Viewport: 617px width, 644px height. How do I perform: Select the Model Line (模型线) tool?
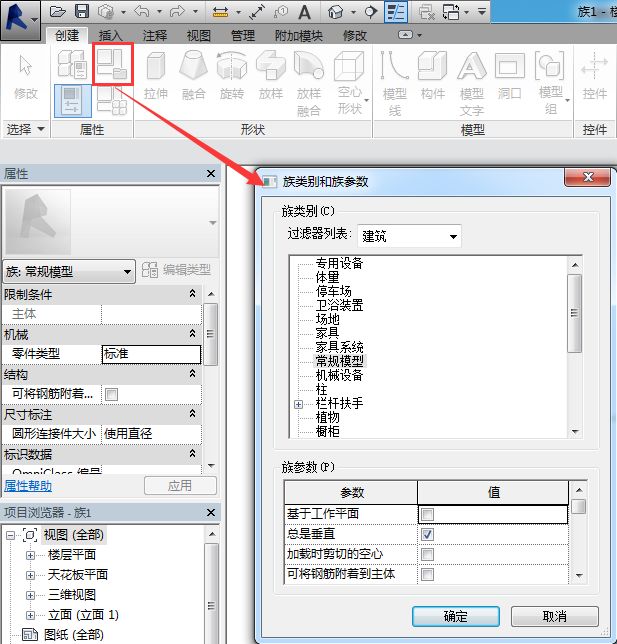point(395,84)
